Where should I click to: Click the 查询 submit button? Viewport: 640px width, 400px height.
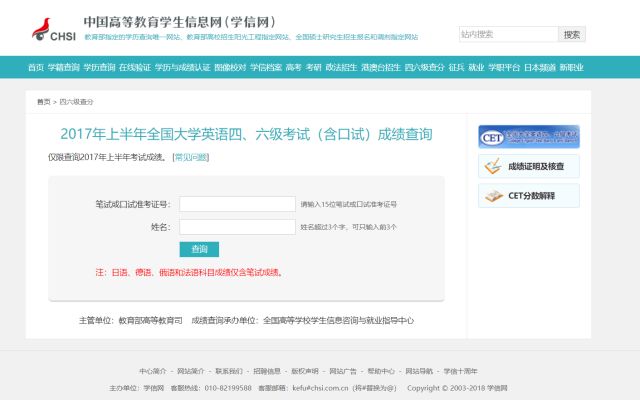(x=199, y=249)
